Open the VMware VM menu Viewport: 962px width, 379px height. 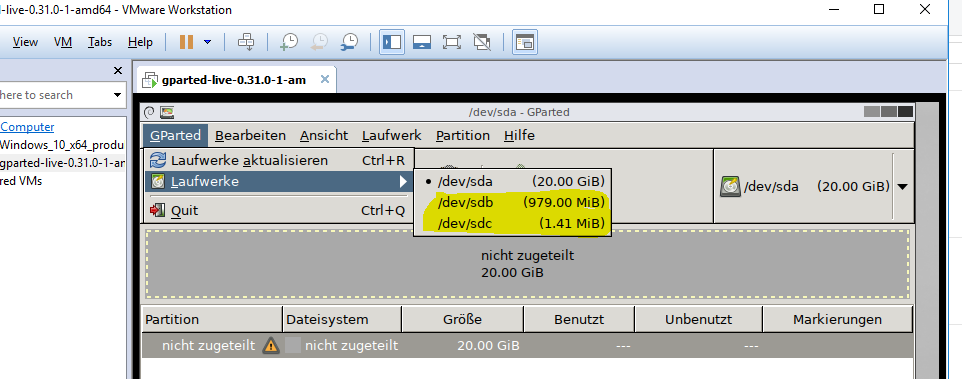coord(63,42)
